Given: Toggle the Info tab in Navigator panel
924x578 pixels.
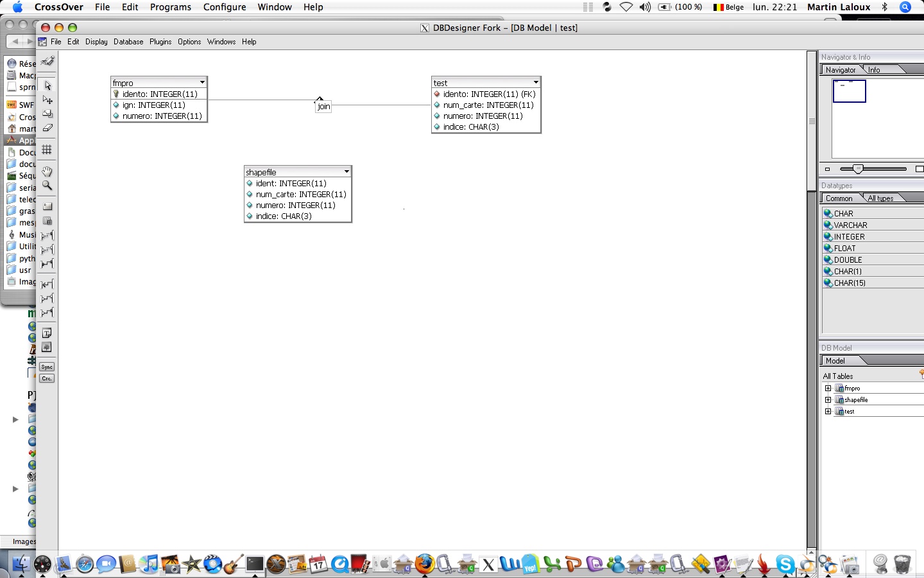Looking at the screenshot, I should [x=874, y=69].
